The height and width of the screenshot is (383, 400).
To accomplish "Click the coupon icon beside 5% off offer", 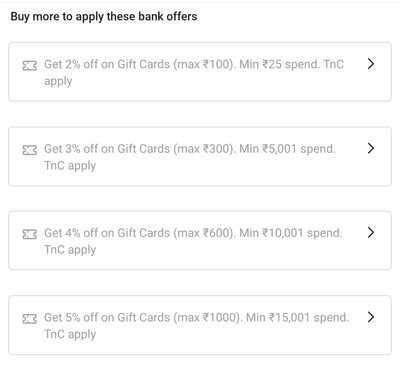I will pos(30,319).
